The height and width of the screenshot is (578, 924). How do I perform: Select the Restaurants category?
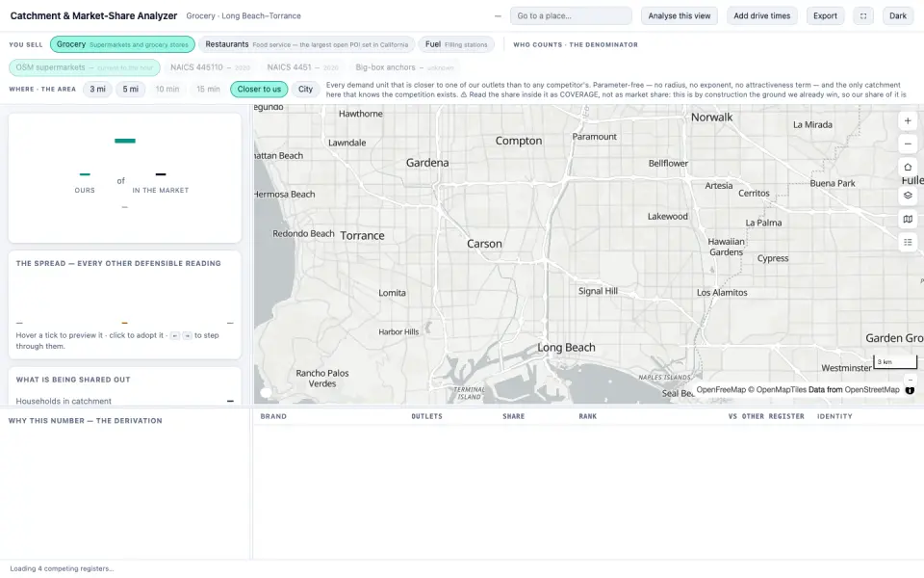pyautogui.click(x=306, y=44)
